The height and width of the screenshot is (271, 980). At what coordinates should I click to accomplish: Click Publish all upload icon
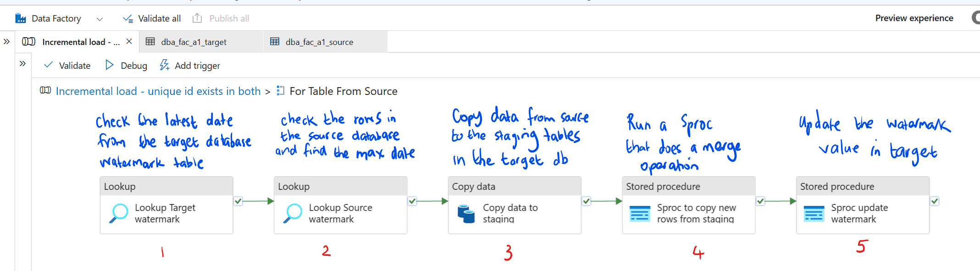[197, 18]
